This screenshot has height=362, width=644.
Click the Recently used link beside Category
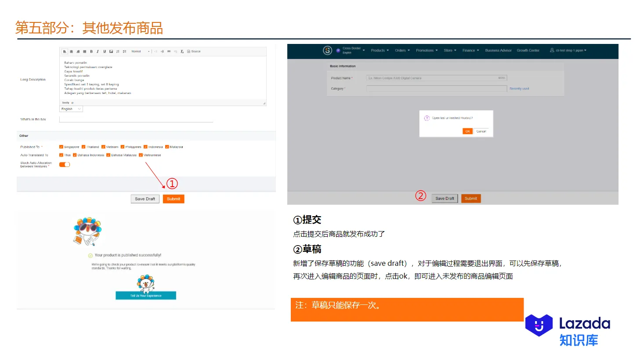[x=519, y=88]
